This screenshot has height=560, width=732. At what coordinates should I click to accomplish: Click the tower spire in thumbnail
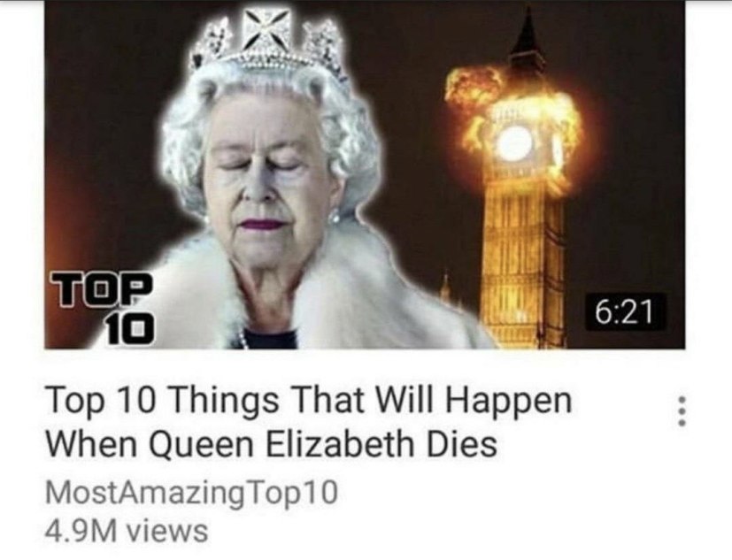(528, 37)
